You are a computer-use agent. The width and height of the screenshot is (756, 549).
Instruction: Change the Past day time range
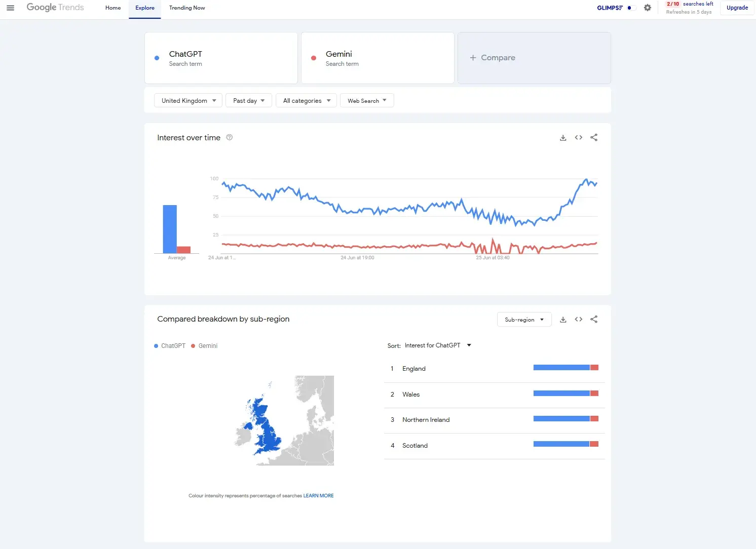click(x=248, y=100)
